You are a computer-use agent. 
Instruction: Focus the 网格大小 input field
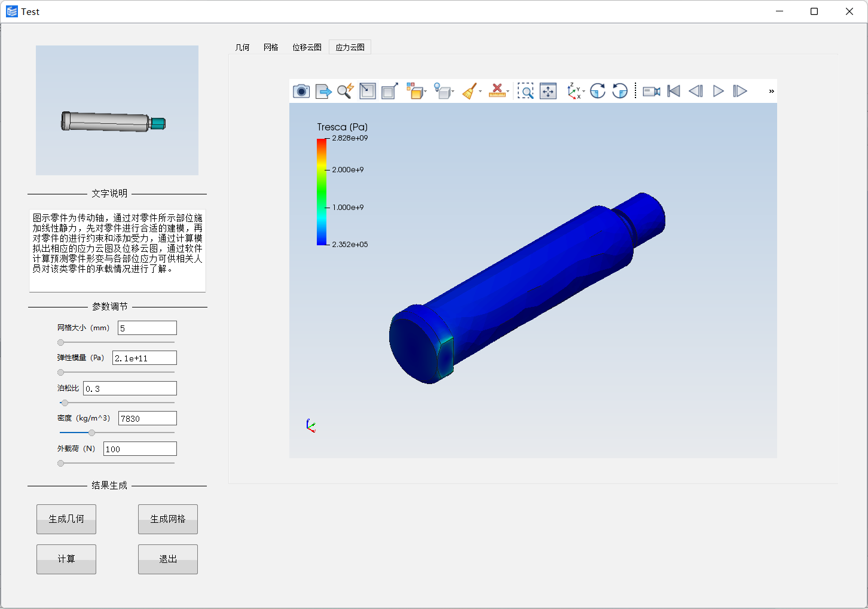coord(147,328)
